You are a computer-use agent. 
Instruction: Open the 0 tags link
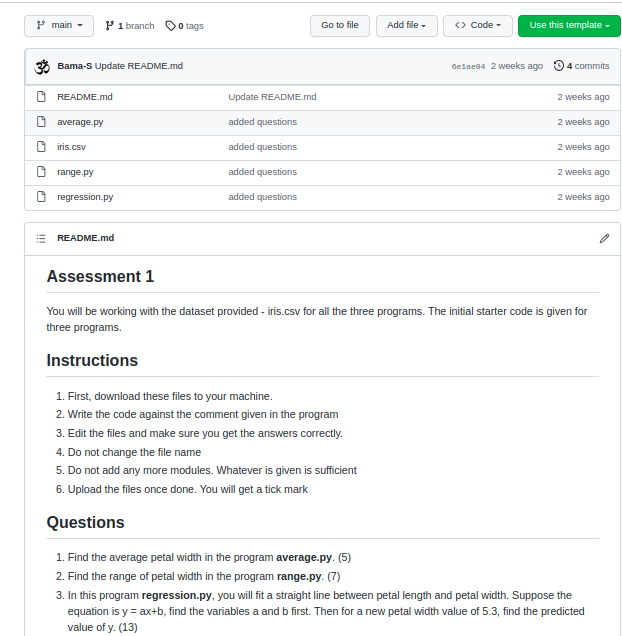(184, 26)
